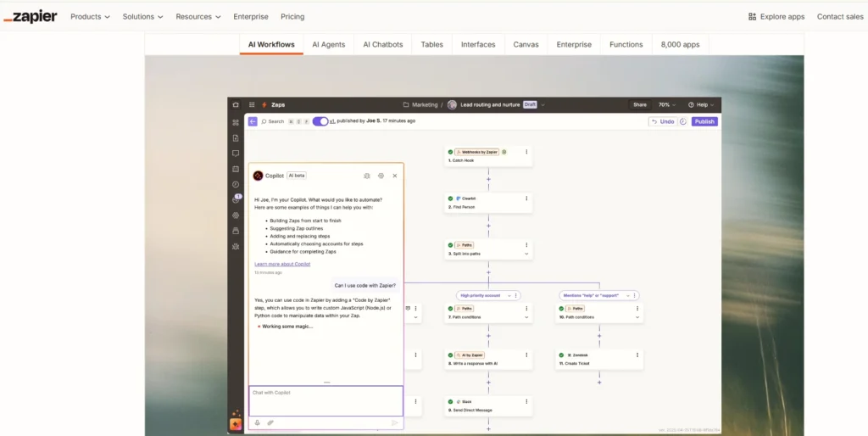Open the history clock sidebar icon
Image resolution: width=868 pixels, height=436 pixels.
click(x=236, y=184)
